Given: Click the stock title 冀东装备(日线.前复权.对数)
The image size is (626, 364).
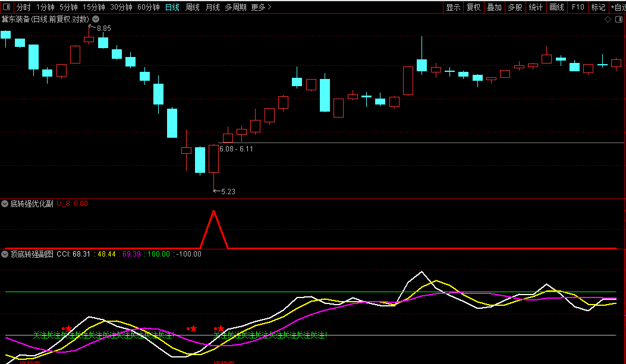Looking at the screenshot, I should point(45,19).
